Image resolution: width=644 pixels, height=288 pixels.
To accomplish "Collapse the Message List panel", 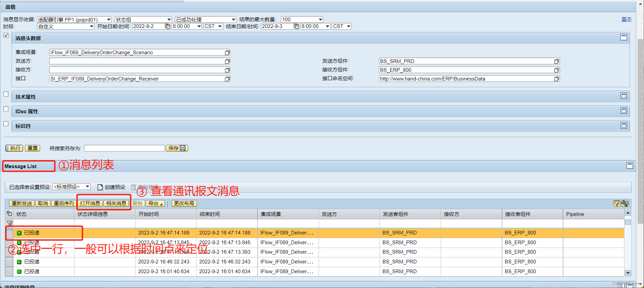I will coord(630,165).
